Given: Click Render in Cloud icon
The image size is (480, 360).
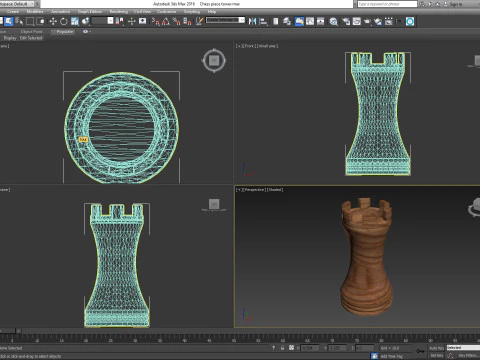Looking at the screenshot, I should point(378,21).
